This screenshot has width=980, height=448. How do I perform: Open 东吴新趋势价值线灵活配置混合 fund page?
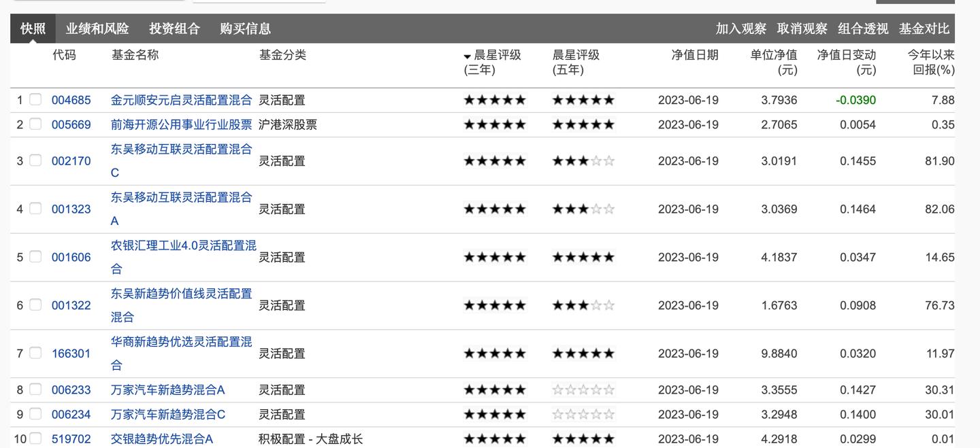[x=182, y=306]
